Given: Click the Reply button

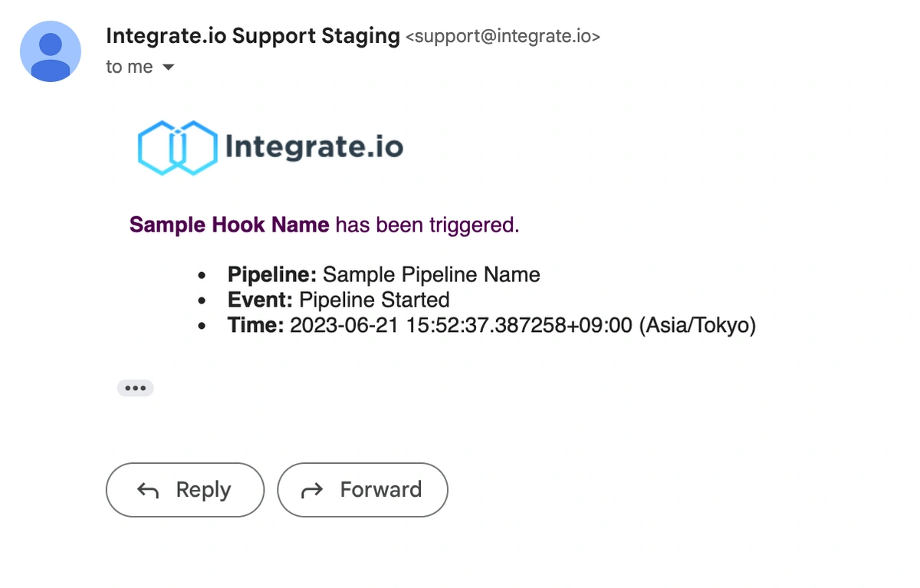Looking at the screenshot, I should [x=185, y=490].
